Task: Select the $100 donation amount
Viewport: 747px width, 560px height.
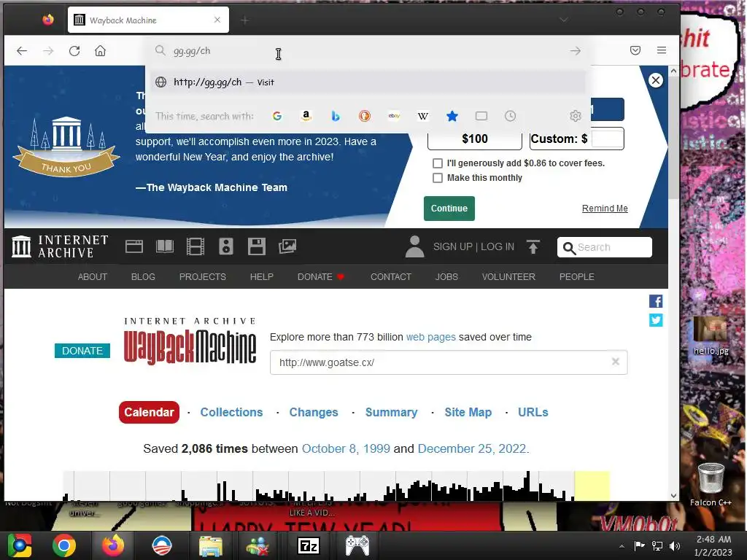Action: [x=474, y=139]
